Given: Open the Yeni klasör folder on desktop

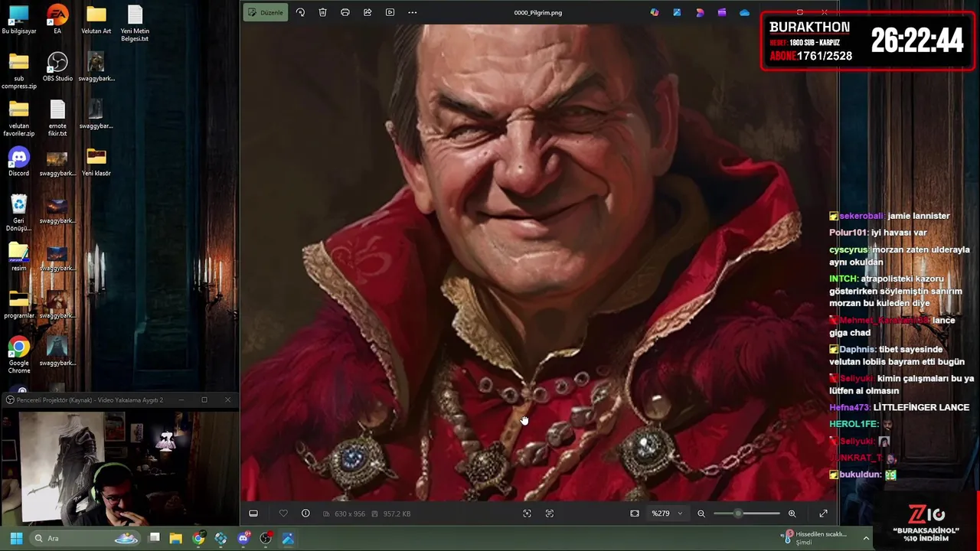Looking at the screenshot, I should pos(96,162).
